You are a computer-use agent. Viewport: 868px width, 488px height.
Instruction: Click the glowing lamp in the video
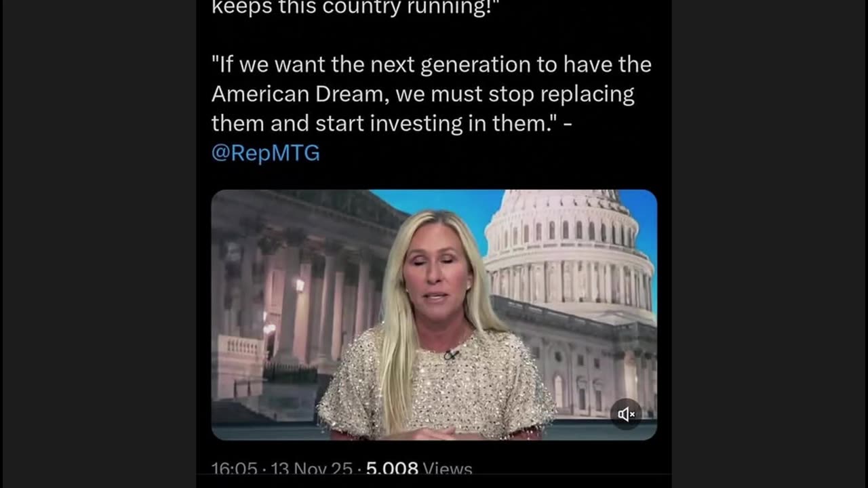click(x=299, y=285)
